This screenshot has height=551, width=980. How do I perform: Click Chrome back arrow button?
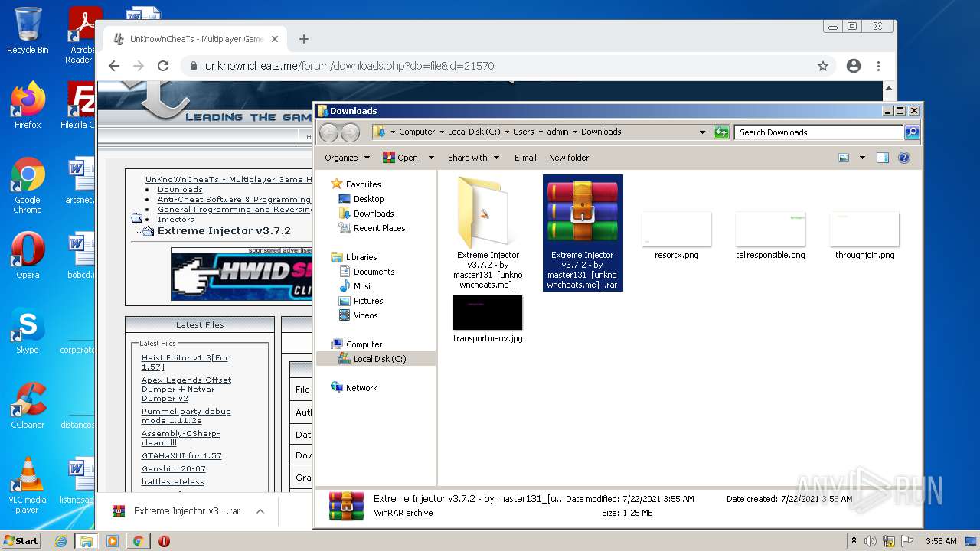click(114, 66)
